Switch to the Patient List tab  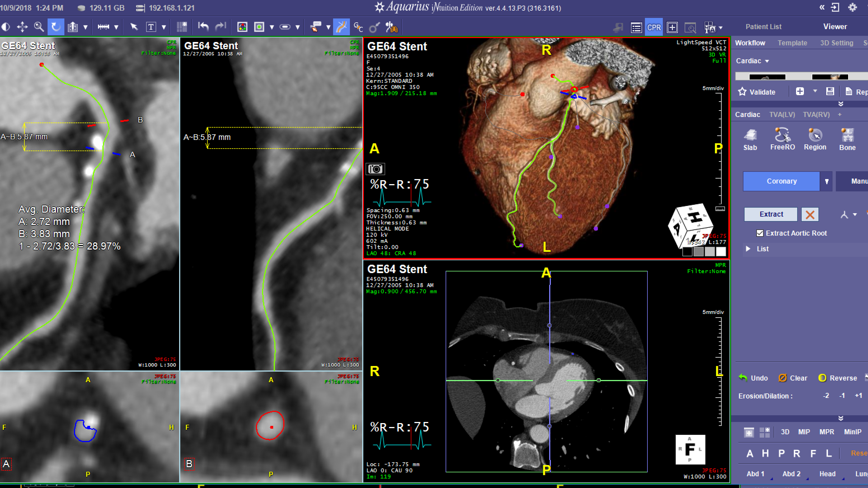(x=763, y=27)
